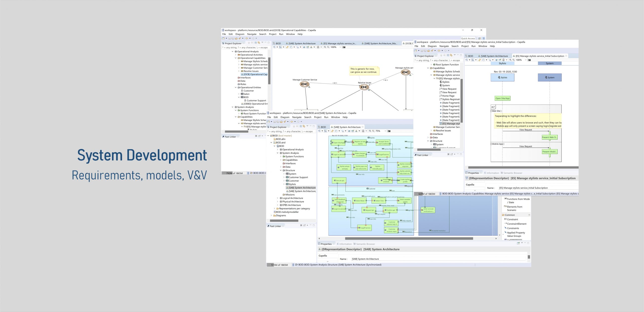Open Diagram menu in Operational Capabilities window
The width and height of the screenshot is (644, 312).
pos(240,34)
